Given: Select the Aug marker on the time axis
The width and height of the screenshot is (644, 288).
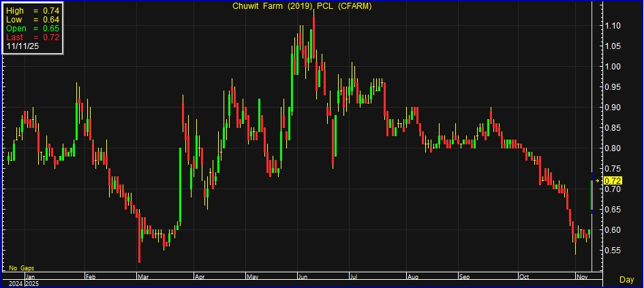Looking at the screenshot, I should pyautogui.click(x=412, y=277).
